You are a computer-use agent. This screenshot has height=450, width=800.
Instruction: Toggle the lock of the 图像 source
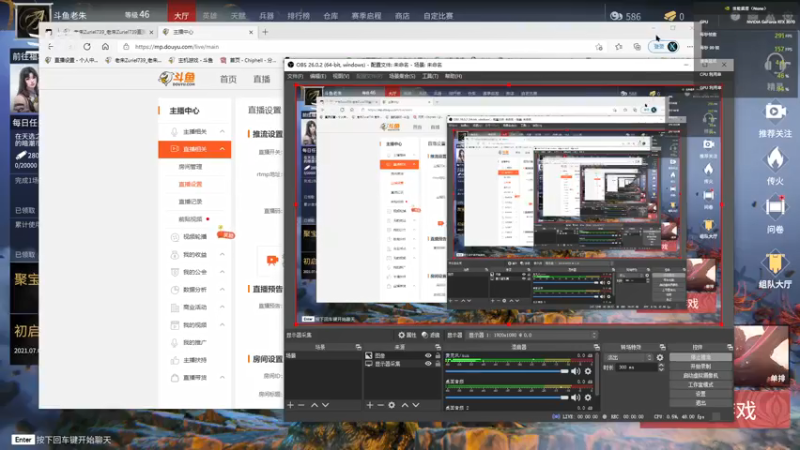[437, 356]
